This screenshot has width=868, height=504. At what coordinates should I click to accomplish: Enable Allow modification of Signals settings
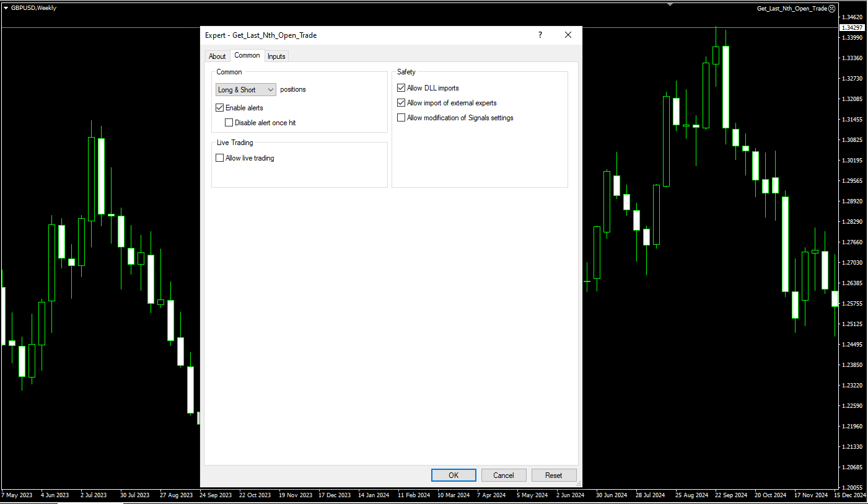(x=401, y=118)
